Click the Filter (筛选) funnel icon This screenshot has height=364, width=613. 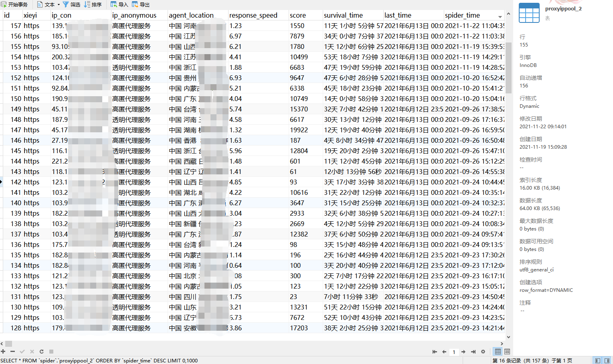coord(66,4)
